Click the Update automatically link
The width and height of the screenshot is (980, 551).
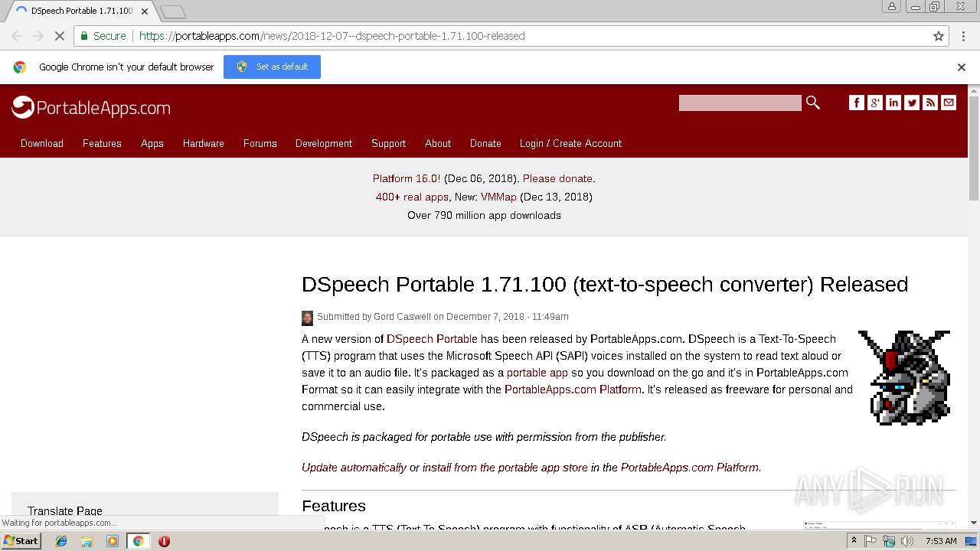point(354,468)
